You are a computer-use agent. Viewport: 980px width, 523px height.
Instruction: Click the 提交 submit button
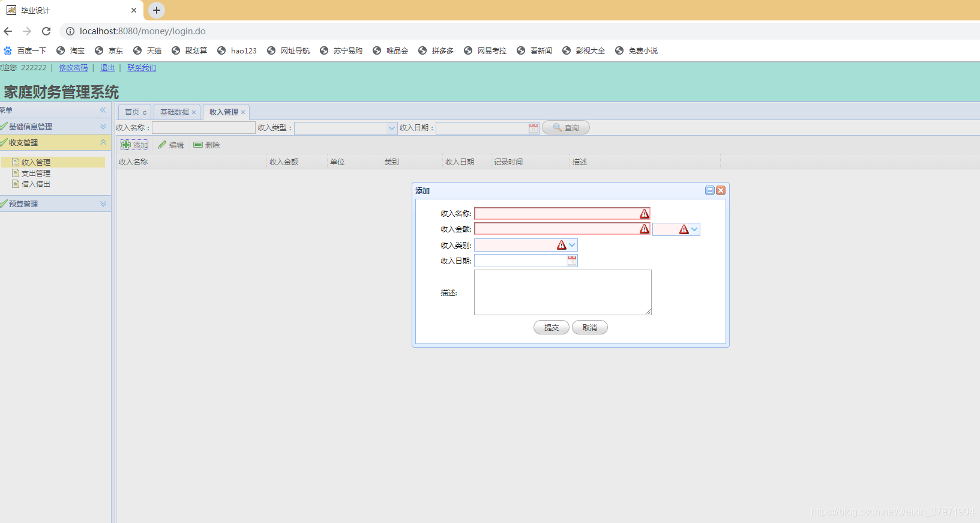coord(552,327)
